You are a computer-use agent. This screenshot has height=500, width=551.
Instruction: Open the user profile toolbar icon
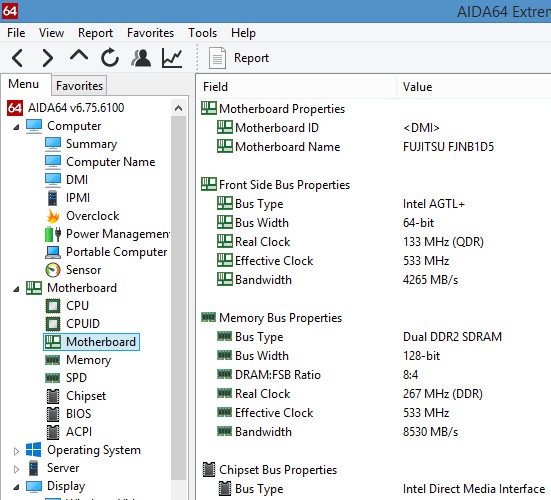[x=141, y=58]
